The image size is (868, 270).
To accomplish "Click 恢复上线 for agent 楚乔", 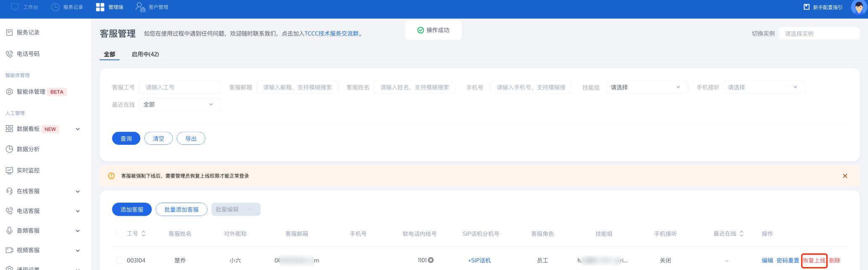I will point(814,260).
